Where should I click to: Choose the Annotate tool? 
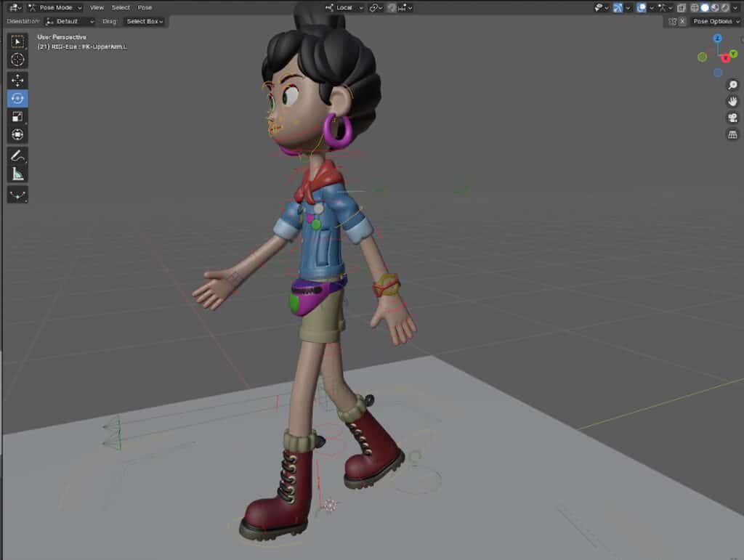pos(17,155)
